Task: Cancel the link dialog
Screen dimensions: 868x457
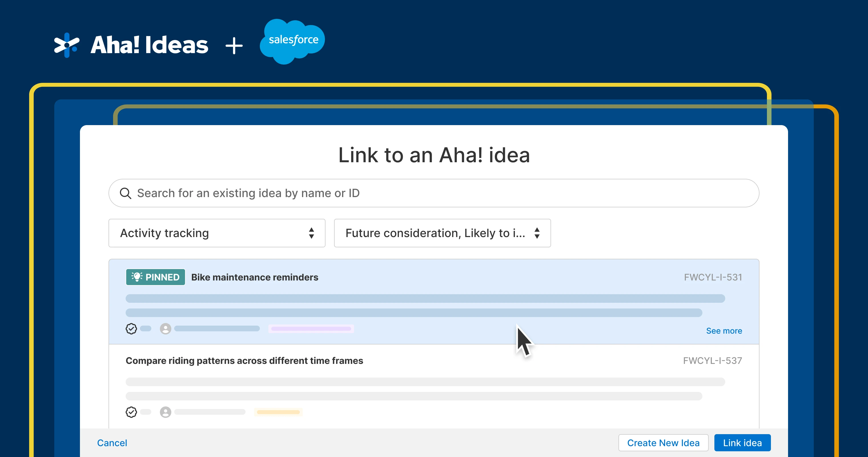Action: (112, 443)
